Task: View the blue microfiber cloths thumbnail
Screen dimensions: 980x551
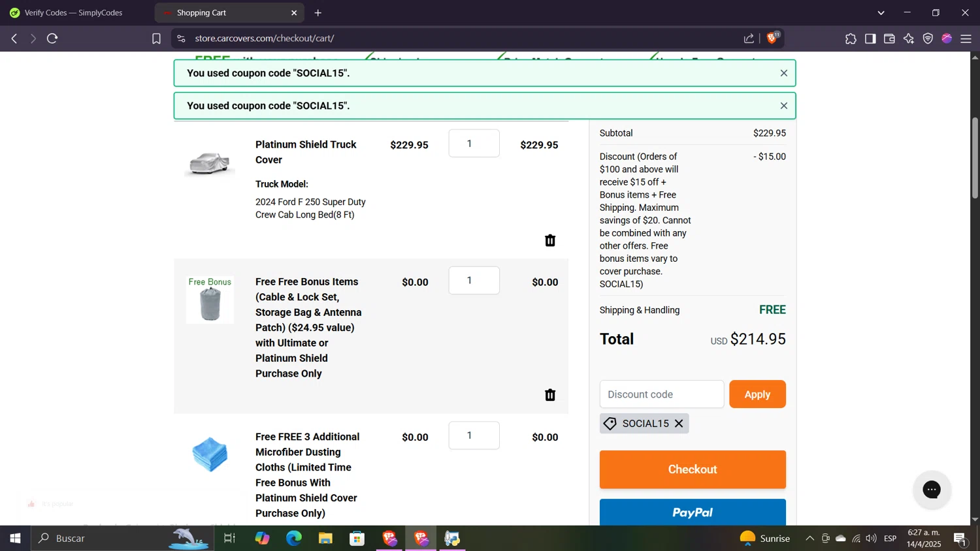Action: tap(210, 454)
